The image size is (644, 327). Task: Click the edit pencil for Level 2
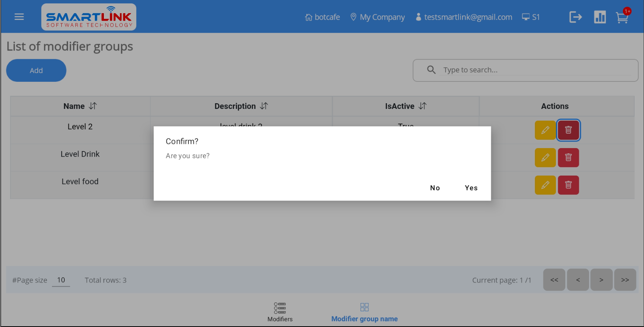545,130
